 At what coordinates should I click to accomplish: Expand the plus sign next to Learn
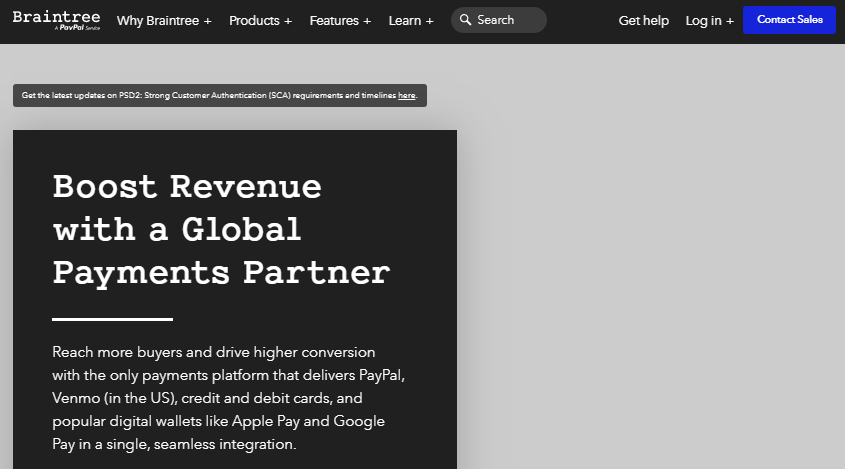429,21
